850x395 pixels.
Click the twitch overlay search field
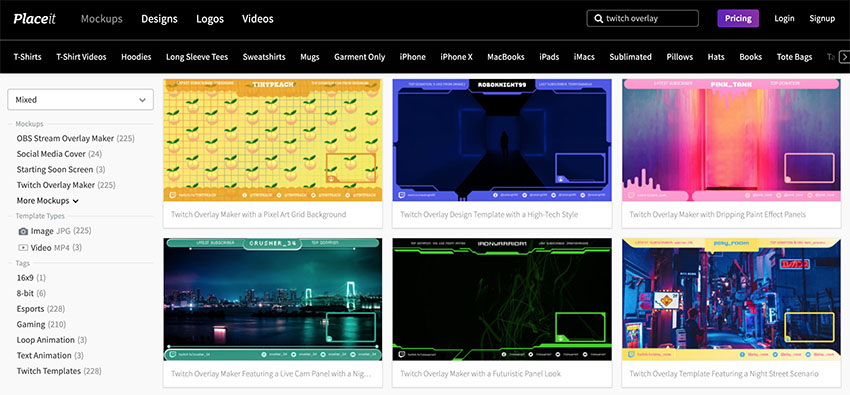pyautogui.click(x=642, y=18)
